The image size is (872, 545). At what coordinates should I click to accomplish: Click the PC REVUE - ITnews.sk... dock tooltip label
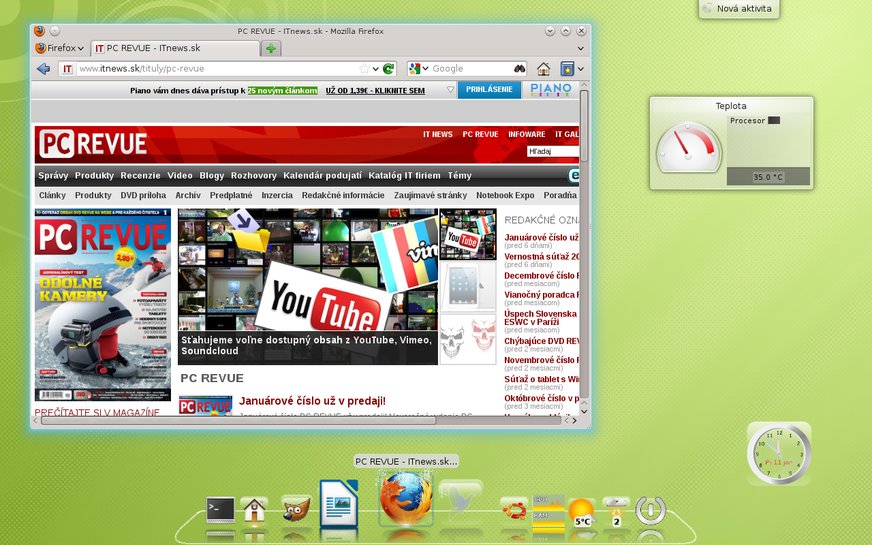pyautogui.click(x=406, y=462)
